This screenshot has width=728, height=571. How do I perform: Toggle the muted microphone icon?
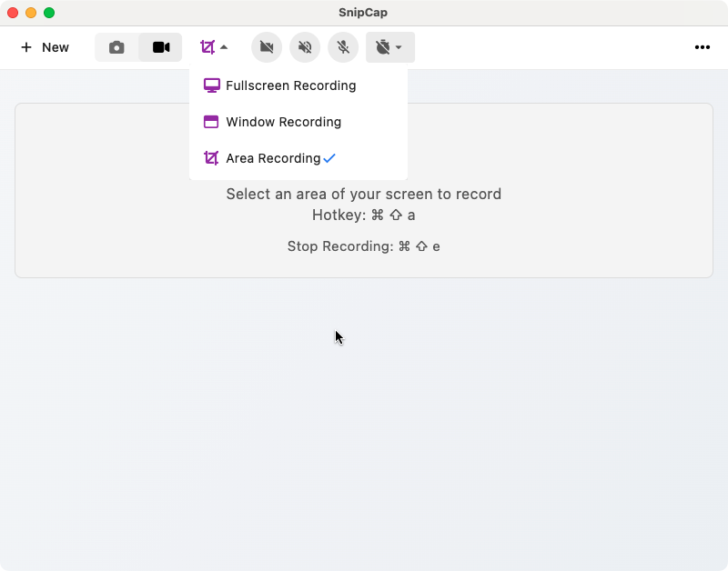pos(343,47)
